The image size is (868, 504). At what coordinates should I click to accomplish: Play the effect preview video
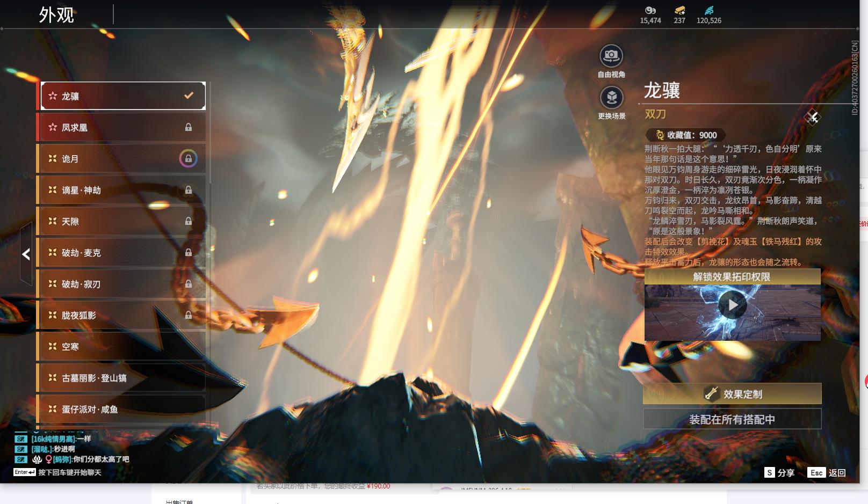(732, 305)
